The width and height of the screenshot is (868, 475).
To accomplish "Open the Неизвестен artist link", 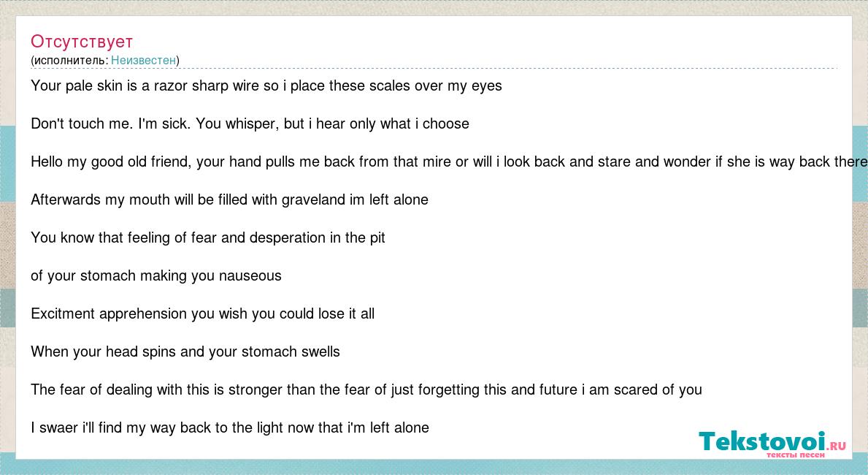I will tap(143, 60).
